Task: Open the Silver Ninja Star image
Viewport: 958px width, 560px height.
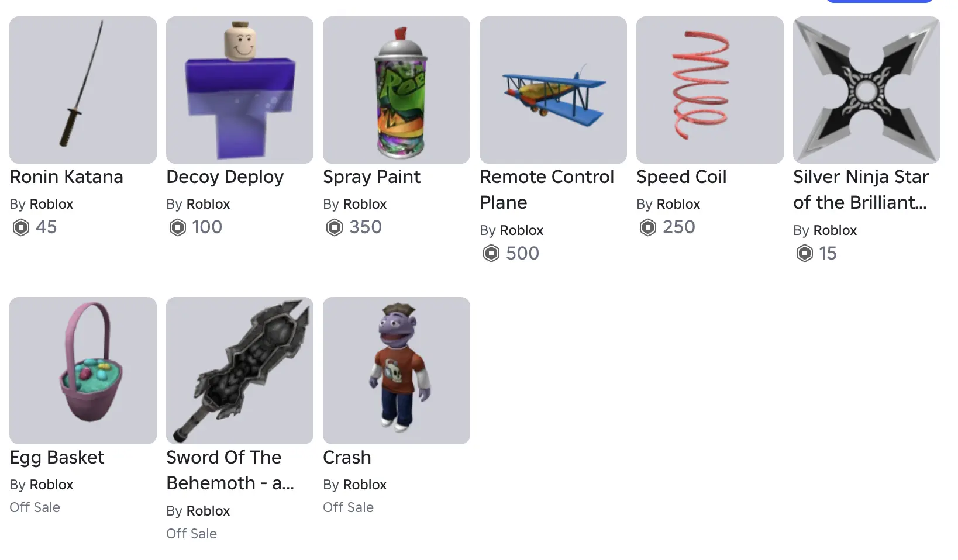Action: (867, 90)
